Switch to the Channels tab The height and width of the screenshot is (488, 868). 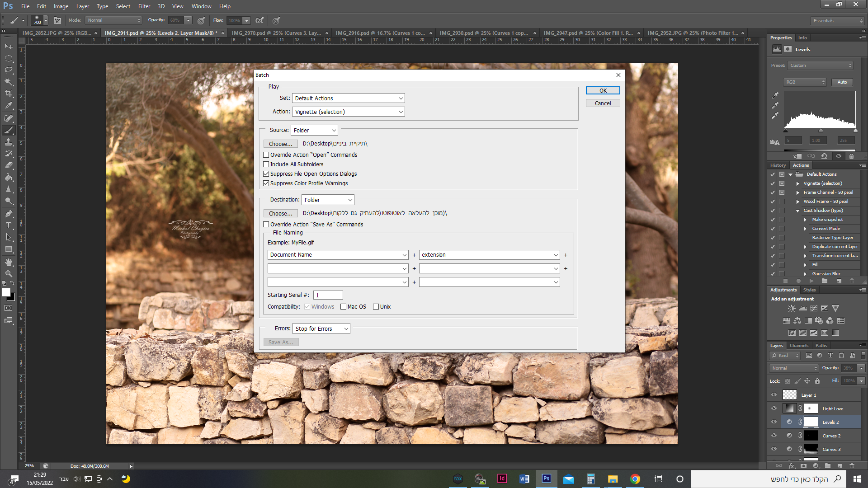[x=799, y=346]
